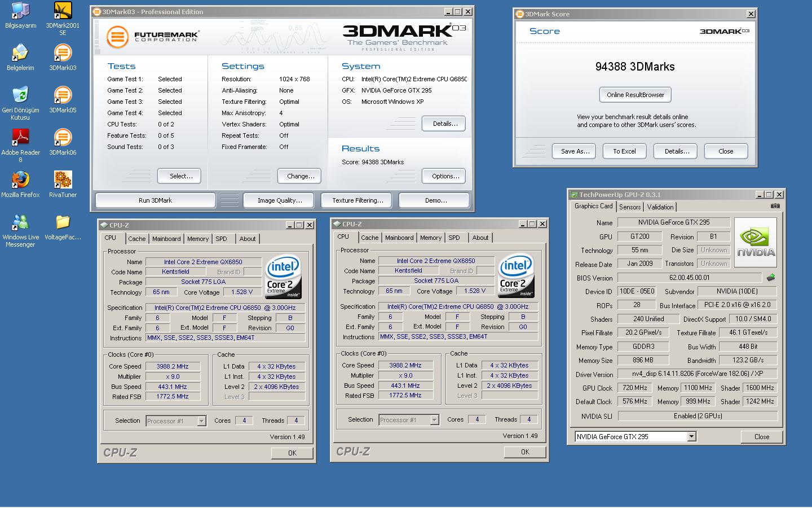Image resolution: width=812 pixels, height=508 pixels.
Task: Launch 3DMark05 desktop shortcut
Action: click(63, 100)
